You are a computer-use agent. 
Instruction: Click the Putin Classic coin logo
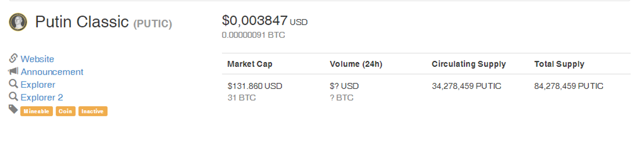(x=18, y=22)
